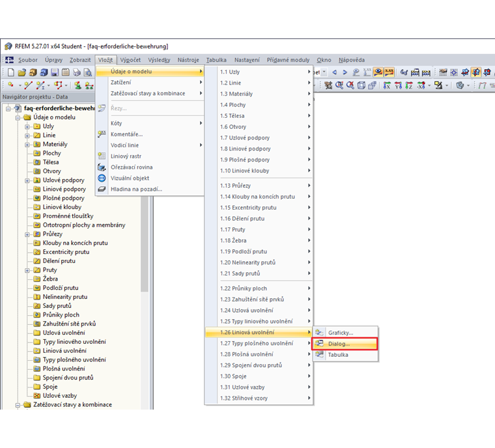
Task: Open dropdown arrow beside the New node tool
Action: pyautogui.click(x=20, y=85)
